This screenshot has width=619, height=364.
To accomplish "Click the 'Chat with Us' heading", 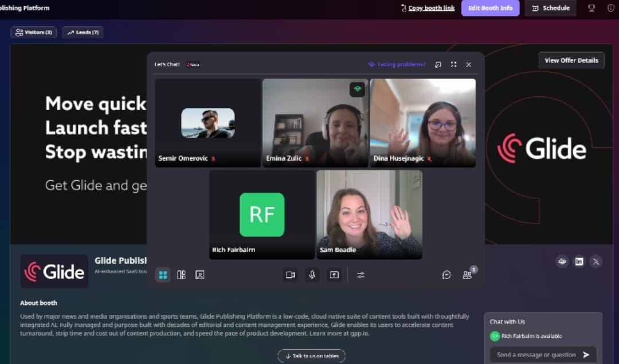I will click(x=507, y=322).
